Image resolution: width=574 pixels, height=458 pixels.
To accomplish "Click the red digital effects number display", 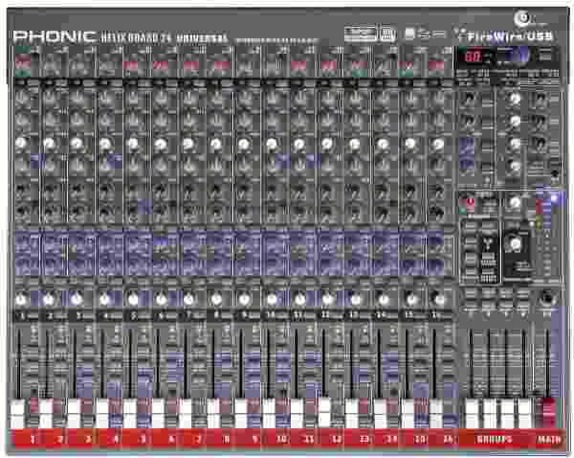I will tap(472, 57).
